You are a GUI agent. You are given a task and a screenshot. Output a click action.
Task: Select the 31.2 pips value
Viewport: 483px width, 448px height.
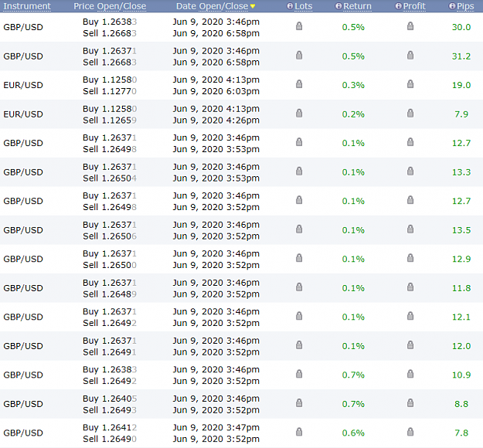(x=461, y=56)
